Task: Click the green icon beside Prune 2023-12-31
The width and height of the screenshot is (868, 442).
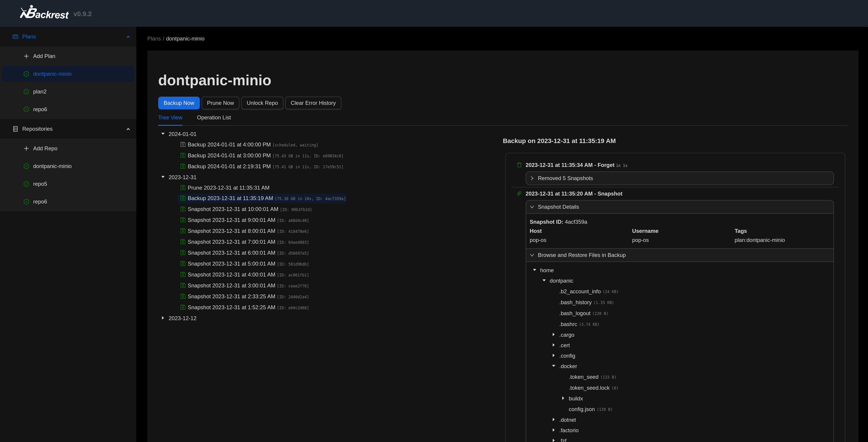Action: 183,187
